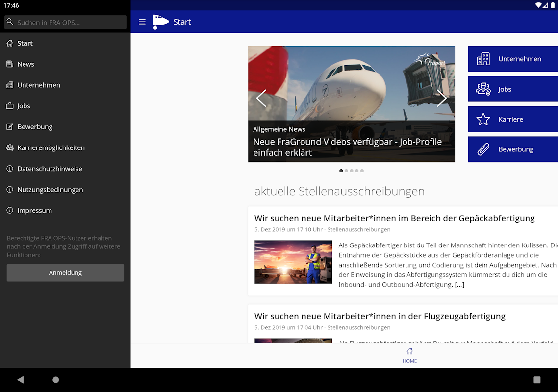Click the Gepäckabfertiger description text
The width and height of the screenshot is (558, 392).
pos(448,265)
